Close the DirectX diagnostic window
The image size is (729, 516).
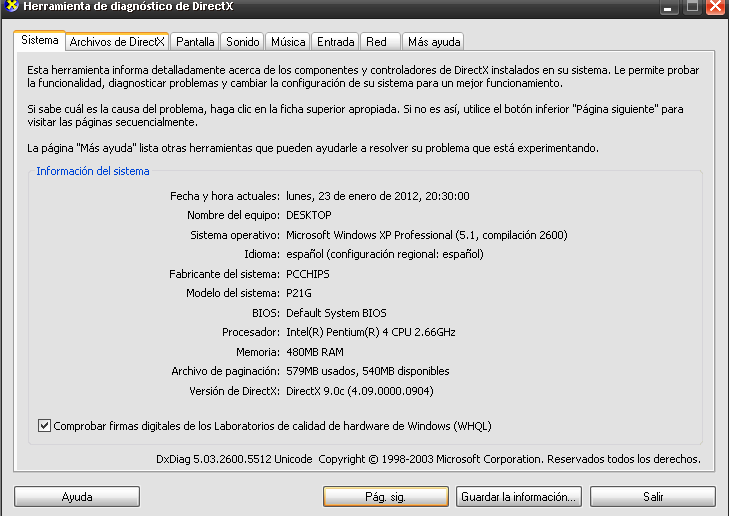715,6
